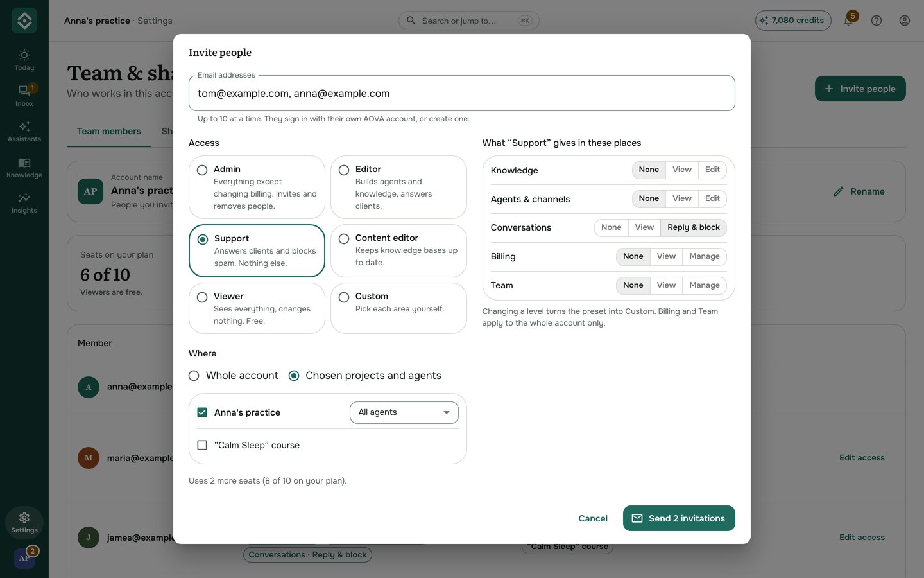This screenshot has width=924, height=578.
Task: Click the AP workspace avatar in sidebar bottom
Action: [x=24, y=558]
